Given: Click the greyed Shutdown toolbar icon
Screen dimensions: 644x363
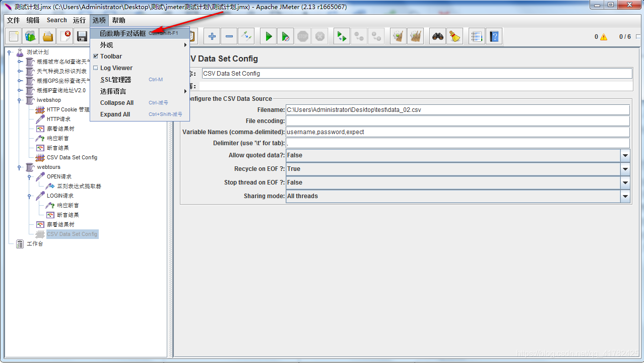Looking at the screenshot, I should 320,36.
